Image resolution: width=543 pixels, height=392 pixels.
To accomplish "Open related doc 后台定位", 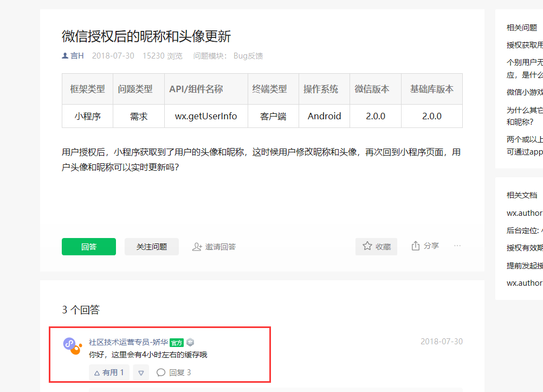I will (x=525, y=230).
